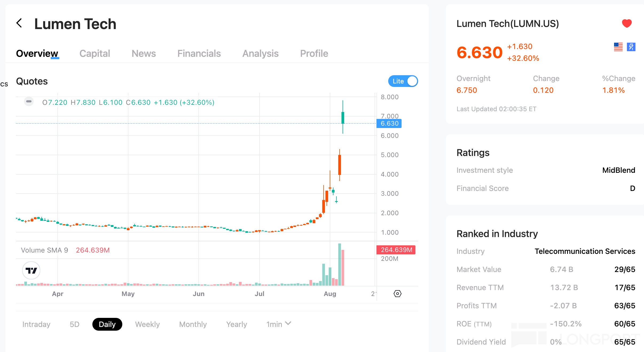Screen dimensions: 644x352
Task: Click the US flag market icon
Action: point(618,47)
